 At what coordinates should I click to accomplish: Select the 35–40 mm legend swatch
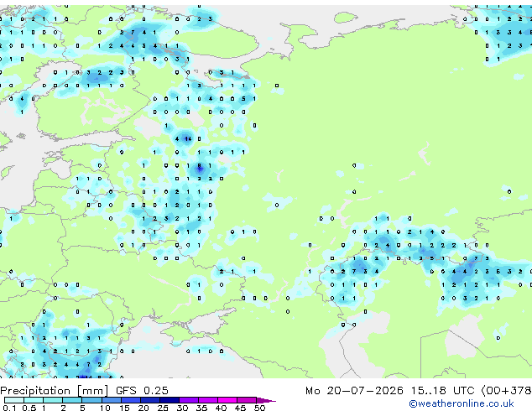pyautogui.click(x=208, y=400)
